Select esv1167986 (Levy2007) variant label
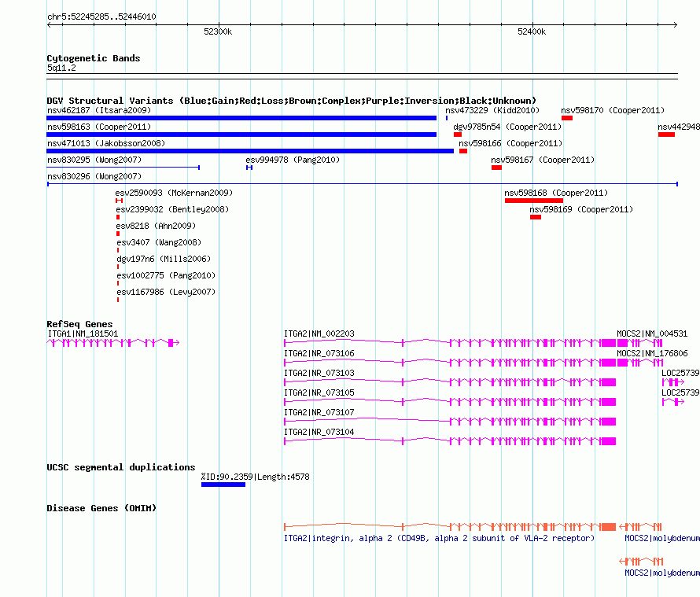 coord(166,292)
